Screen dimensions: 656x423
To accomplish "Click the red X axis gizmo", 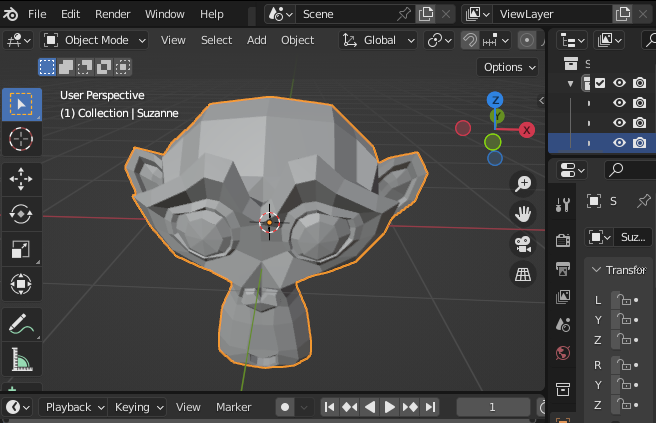I will tap(527, 129).
